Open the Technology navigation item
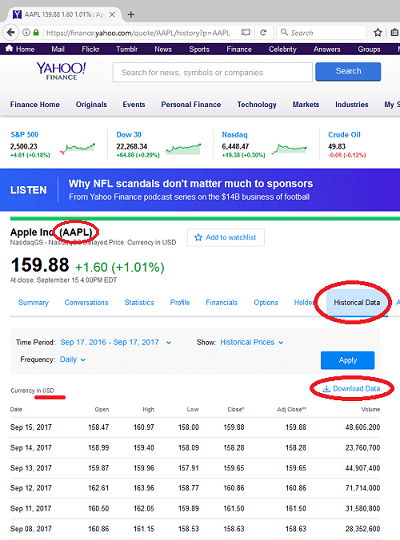The width and height of the screenshot is (400, 540). pos(257,104)
